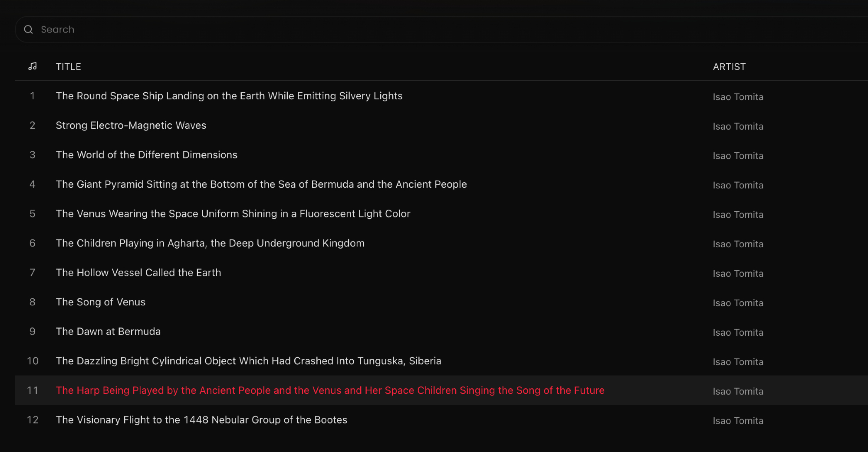Click the music note column icon
The image size is (868, 452).
point(33,66)
